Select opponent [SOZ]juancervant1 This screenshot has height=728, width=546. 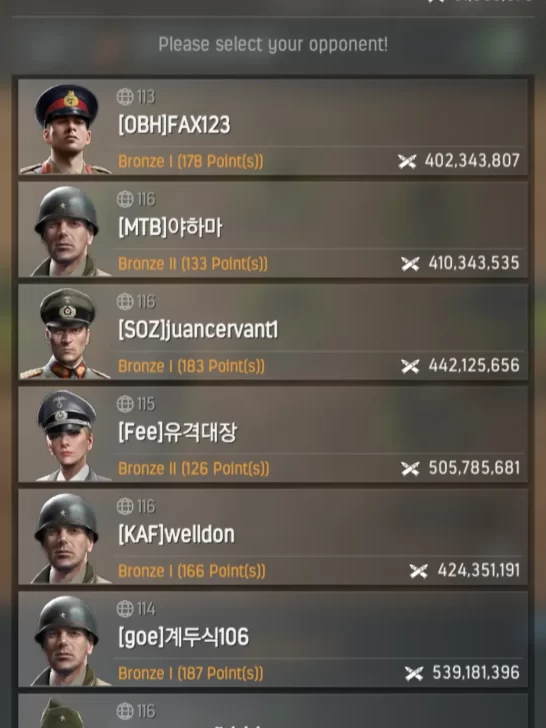(273, 332)
